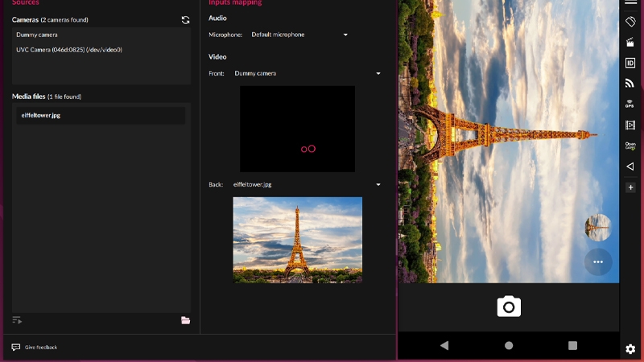Click the plus icon to show more tools
This screenshot has width=644, height=362.
coord(630,187)
